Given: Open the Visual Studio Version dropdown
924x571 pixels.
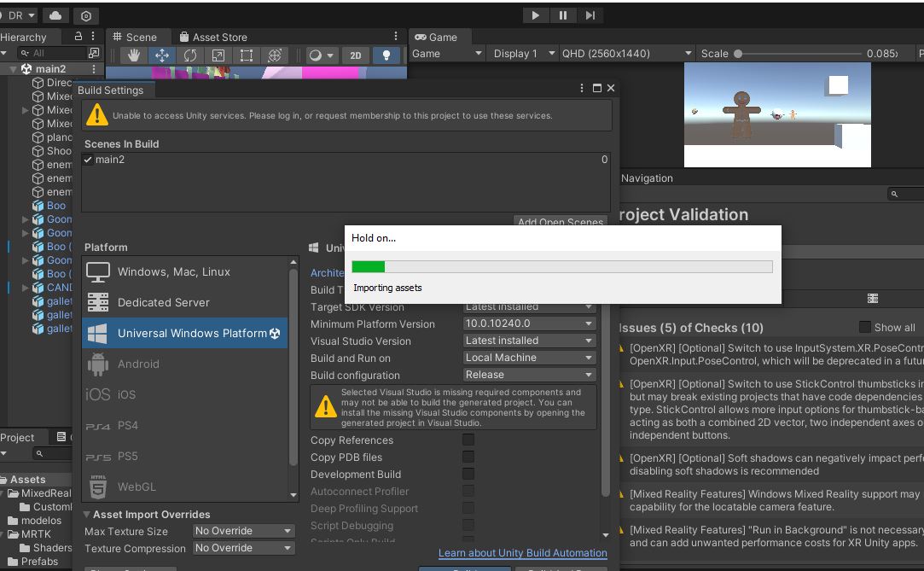Looking at the screenshot, I should [x=529, y=341].
